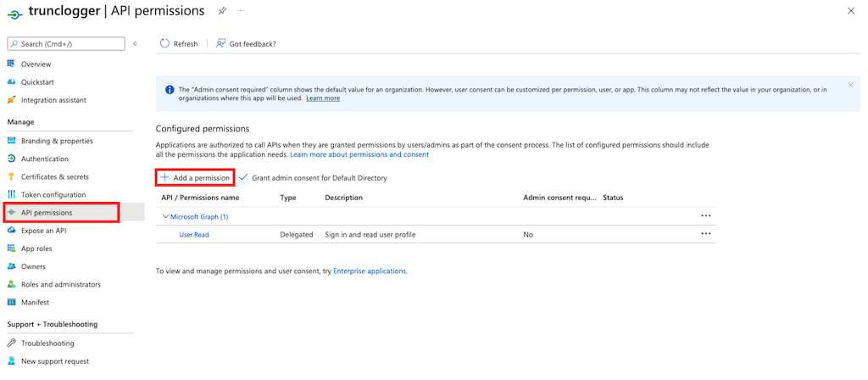This screenshot has width=868, height=380.
Task: Click Got feedback? button label
Action: (253, 44)
